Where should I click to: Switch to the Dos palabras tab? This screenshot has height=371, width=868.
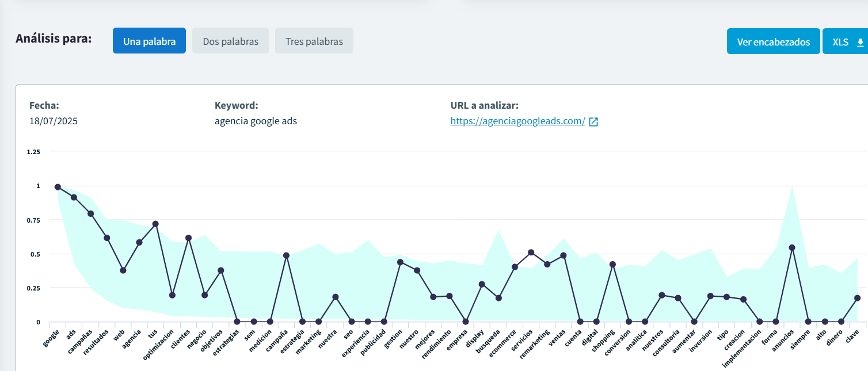(x=230, y=41)
